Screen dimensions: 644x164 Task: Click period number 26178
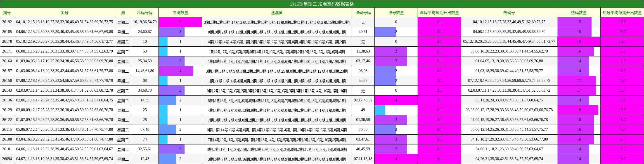click(7, 42)
